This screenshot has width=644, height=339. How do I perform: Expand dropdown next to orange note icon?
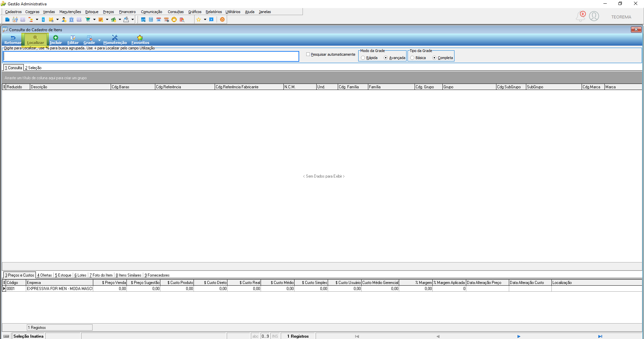click(x=107, y=19)
